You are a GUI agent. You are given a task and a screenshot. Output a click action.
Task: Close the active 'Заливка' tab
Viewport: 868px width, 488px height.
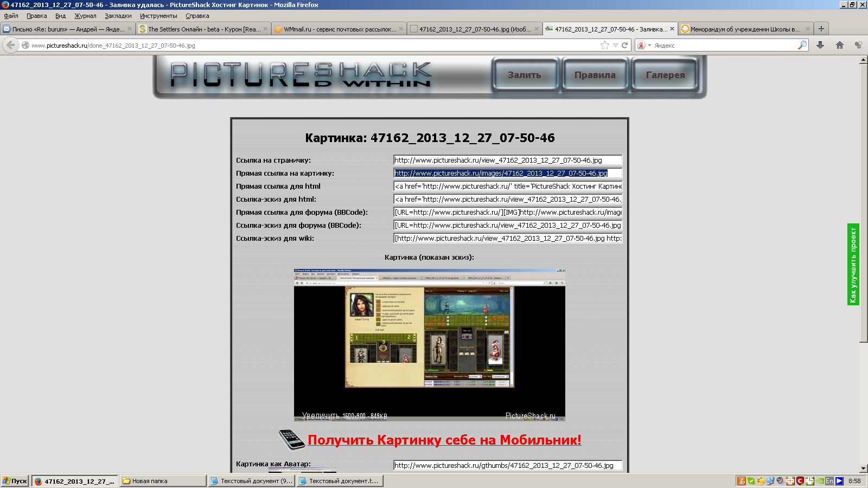672,29
